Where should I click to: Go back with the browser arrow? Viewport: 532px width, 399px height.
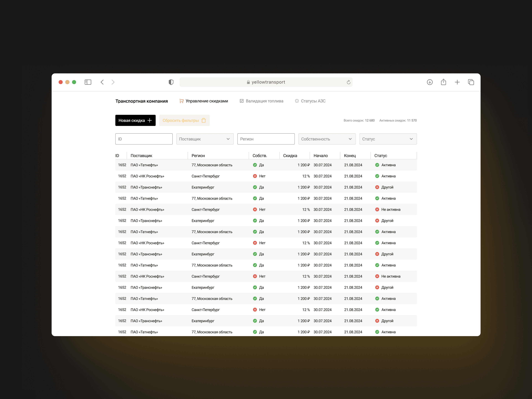tap(102, 82)
